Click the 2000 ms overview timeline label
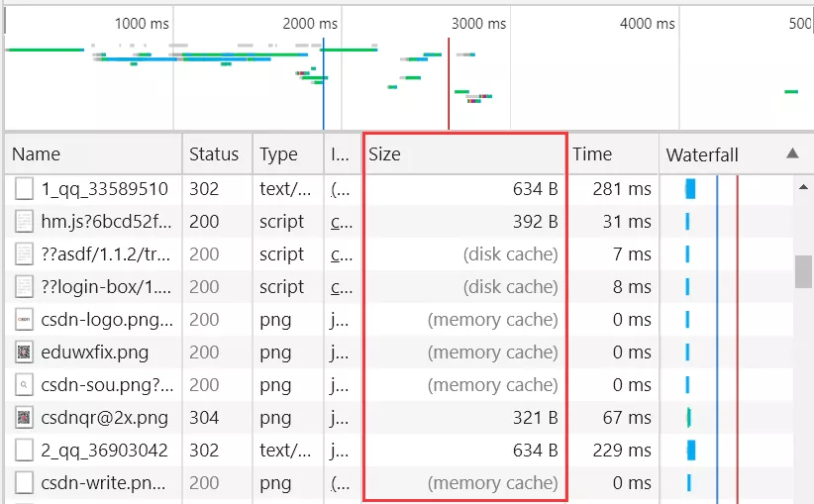 tap(310, 24)
